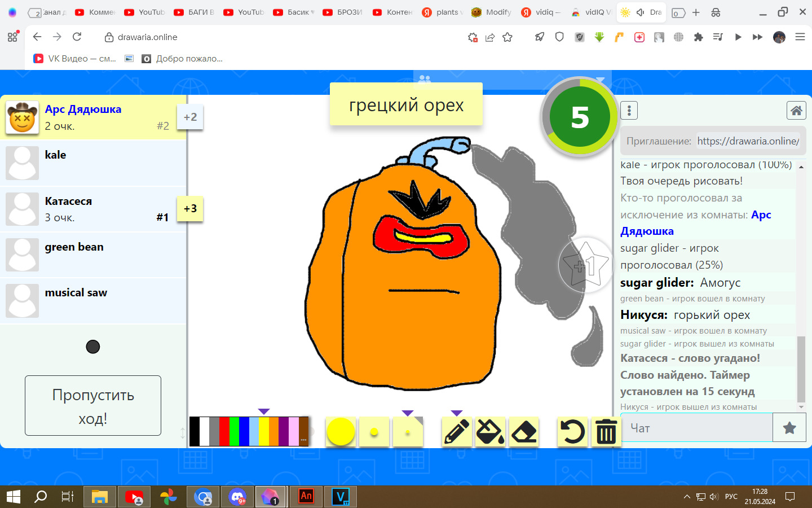This screenshot has height=508, width=812.
Task: Click the shield protection icon
Action: 559,37
